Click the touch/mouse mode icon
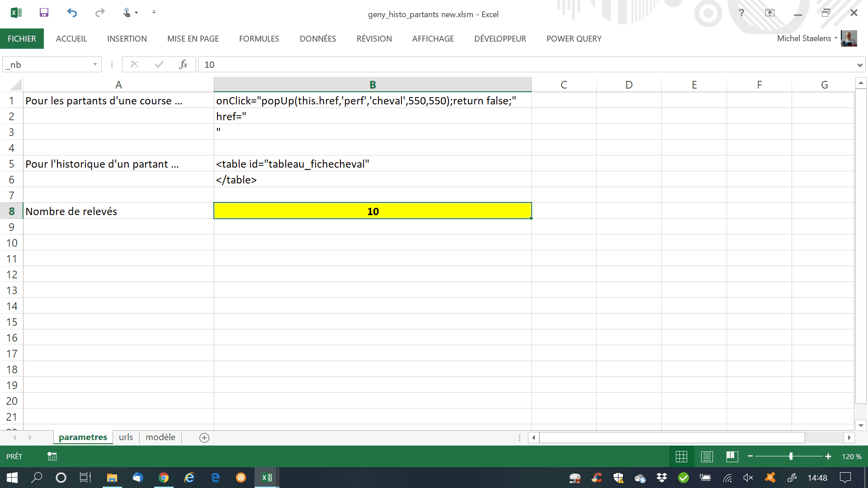This screenshot has height=488, width=868. (127, 13)
